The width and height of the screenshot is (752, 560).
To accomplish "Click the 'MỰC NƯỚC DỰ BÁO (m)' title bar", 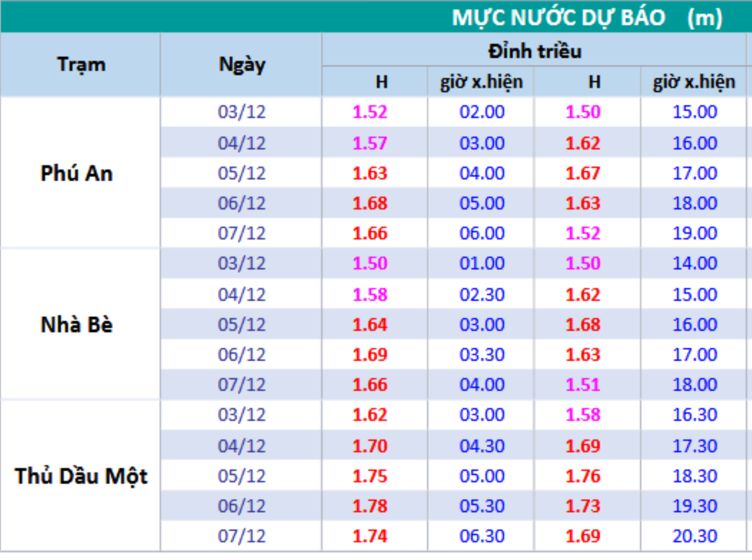I will 587,17.
